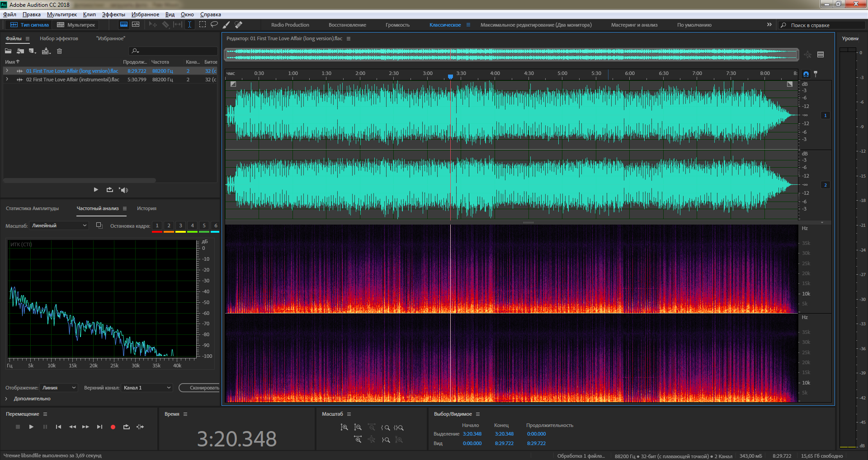The image size is (868, 460).
Task: Click the headphone snapping icon beside the timeline ruler
Action: (806, 74)
